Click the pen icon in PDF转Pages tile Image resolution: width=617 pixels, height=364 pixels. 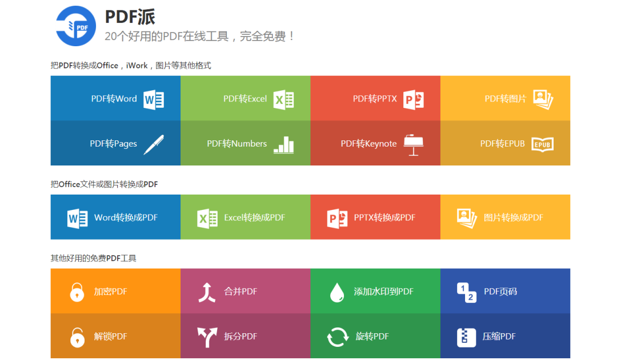point(154,144)
